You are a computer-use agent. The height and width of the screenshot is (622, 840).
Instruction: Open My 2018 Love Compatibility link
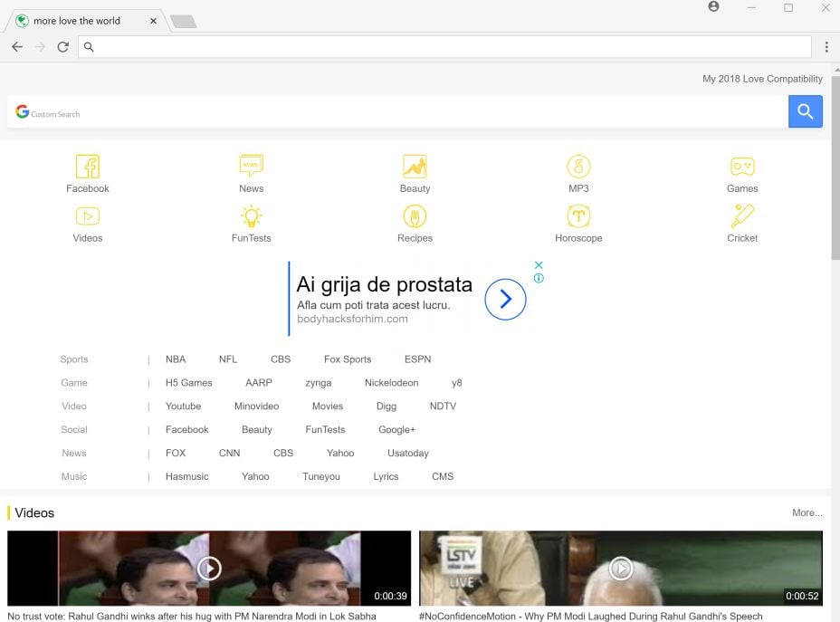click(x=762, y=79)
